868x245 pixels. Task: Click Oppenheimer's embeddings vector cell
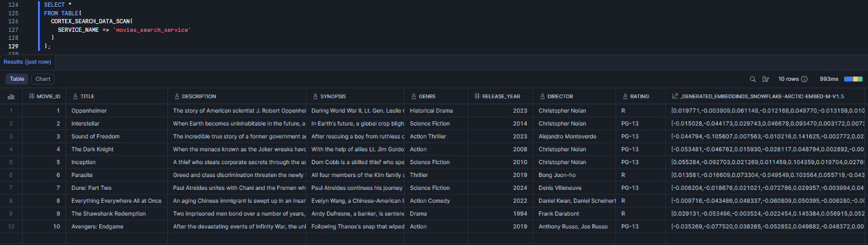764,111
